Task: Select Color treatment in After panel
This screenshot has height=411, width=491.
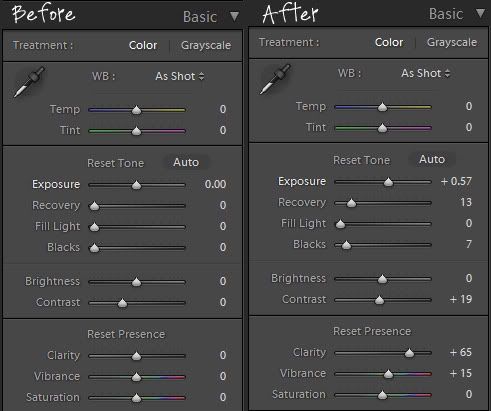Action: pos(389,42)
